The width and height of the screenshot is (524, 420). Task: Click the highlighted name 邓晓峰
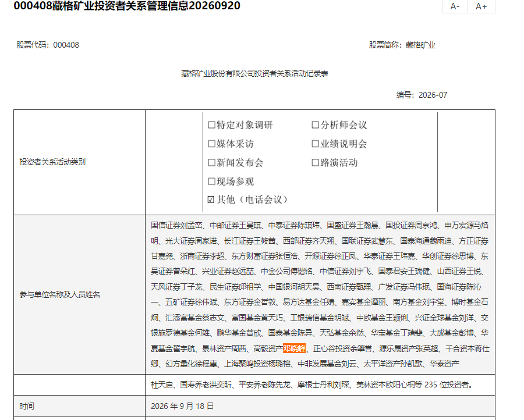pyautogui.click(x=294, y=348)
